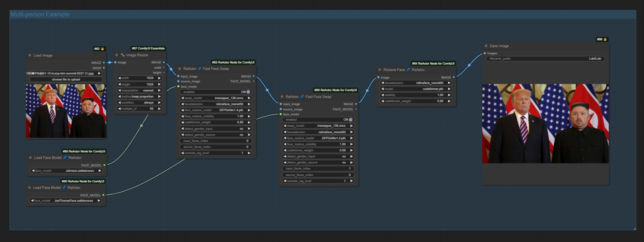Click the source_image input socket on node #89
The height and width of the screenshot is (242, 644).
(x=281, y=109)
